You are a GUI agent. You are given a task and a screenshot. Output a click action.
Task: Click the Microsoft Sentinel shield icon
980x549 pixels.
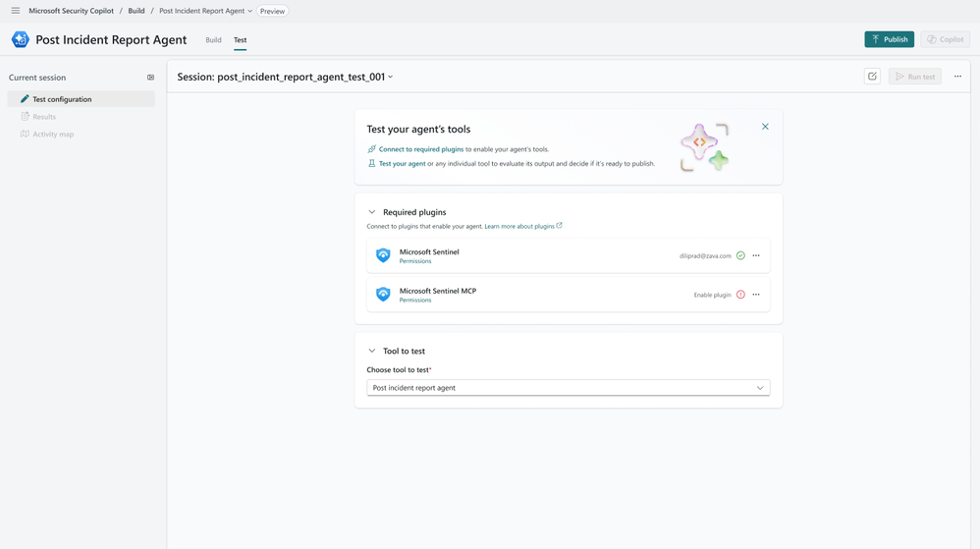click(383, 255)
